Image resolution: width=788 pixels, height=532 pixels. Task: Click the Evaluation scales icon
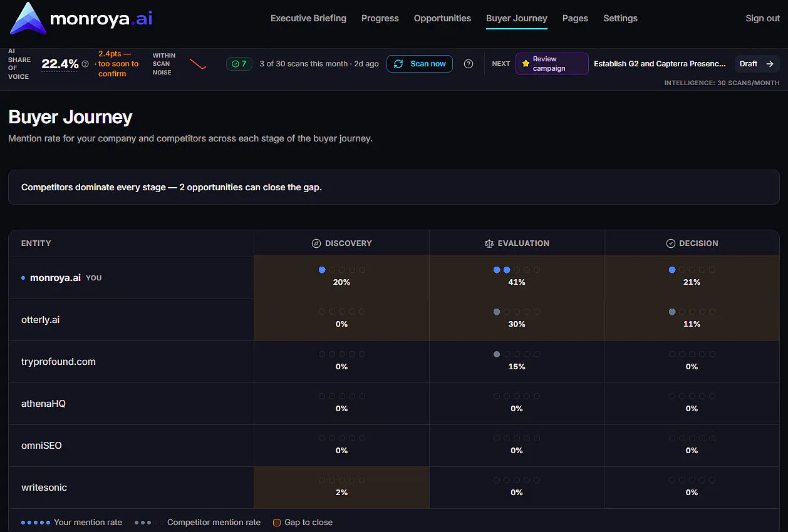tap(489, 243)
